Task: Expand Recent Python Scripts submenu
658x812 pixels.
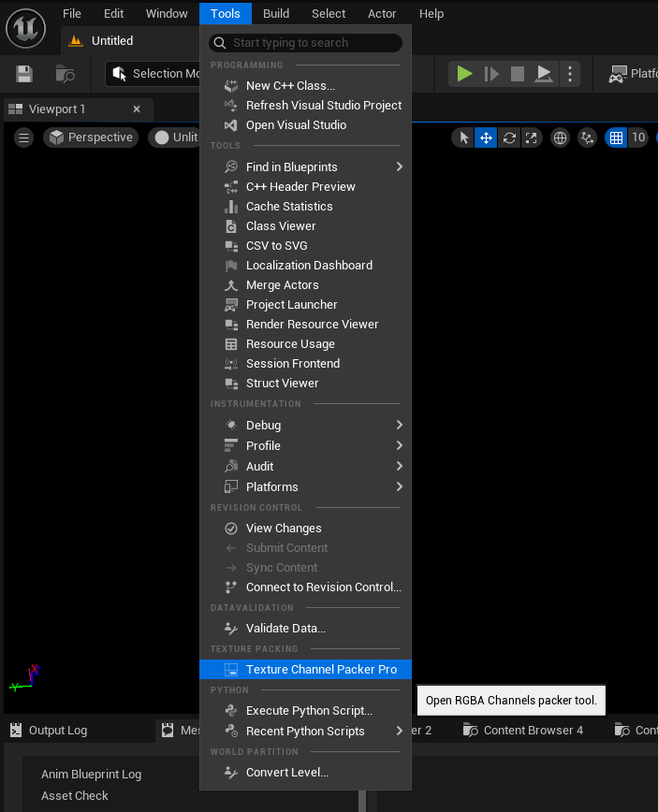Action: [306, 732]
